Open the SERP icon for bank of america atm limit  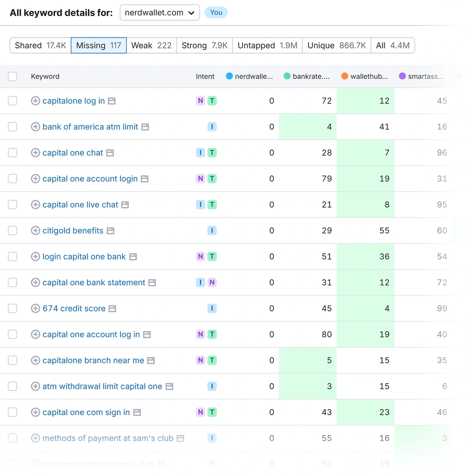(x=145, y=127)
